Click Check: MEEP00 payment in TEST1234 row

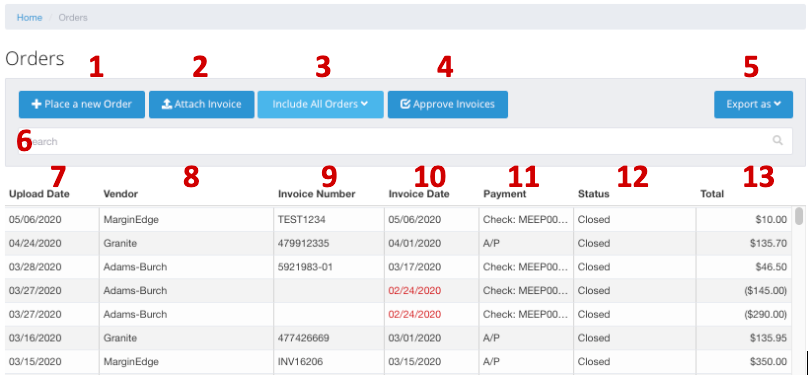tap(526, 219)
